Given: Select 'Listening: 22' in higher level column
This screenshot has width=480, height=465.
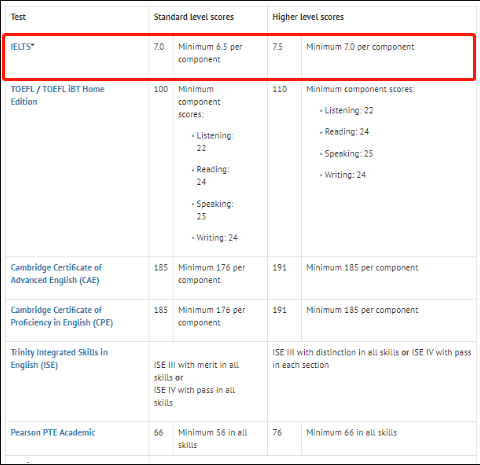Looking at the screenshot, I should (349, 110).
